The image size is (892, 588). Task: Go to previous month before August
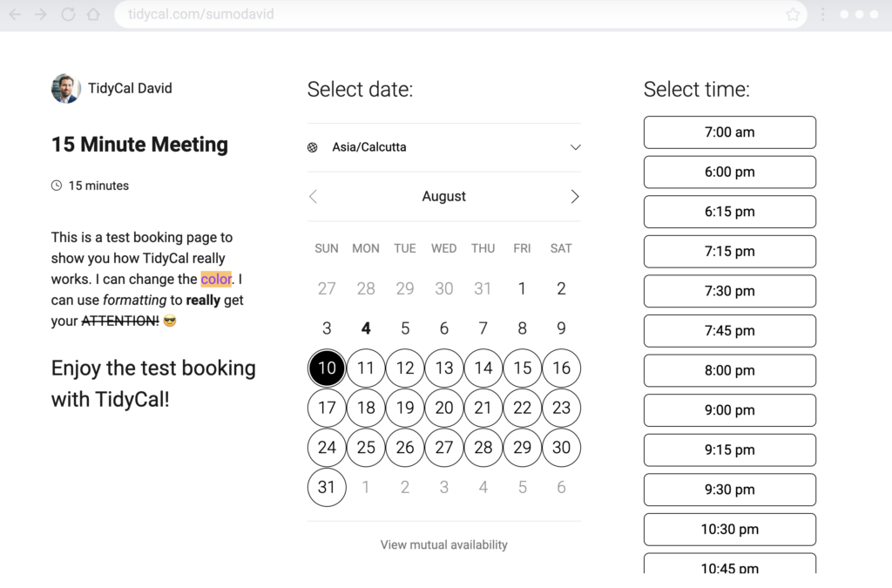tap(313, 197)
